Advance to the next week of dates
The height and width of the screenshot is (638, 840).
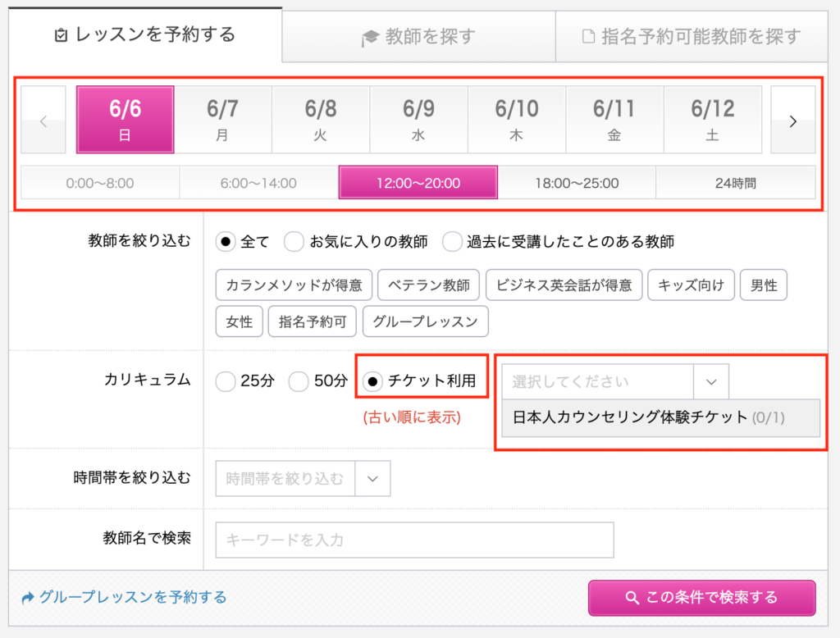[x=793, y=120]
